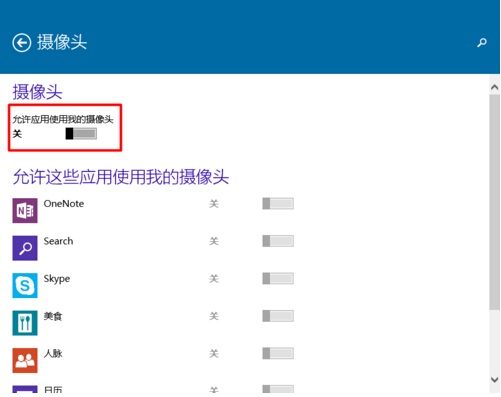
Task: Click the 允许应用使用我的摄像头 label
Action: [x=63, y=119]
